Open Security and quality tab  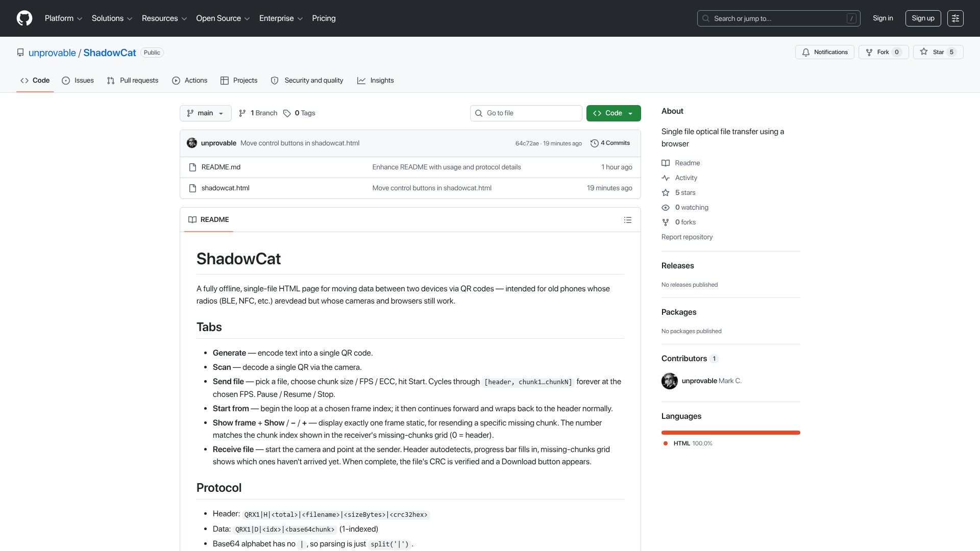click(x=307, y=81)
